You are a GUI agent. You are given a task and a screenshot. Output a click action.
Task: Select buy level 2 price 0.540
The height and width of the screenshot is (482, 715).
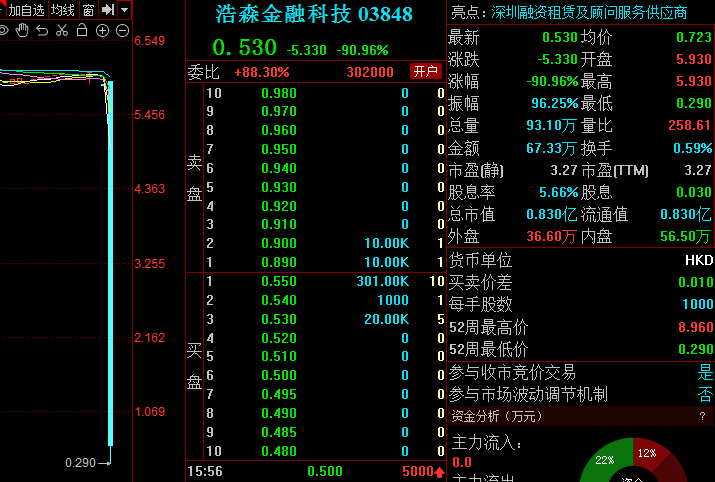point(279,300)
